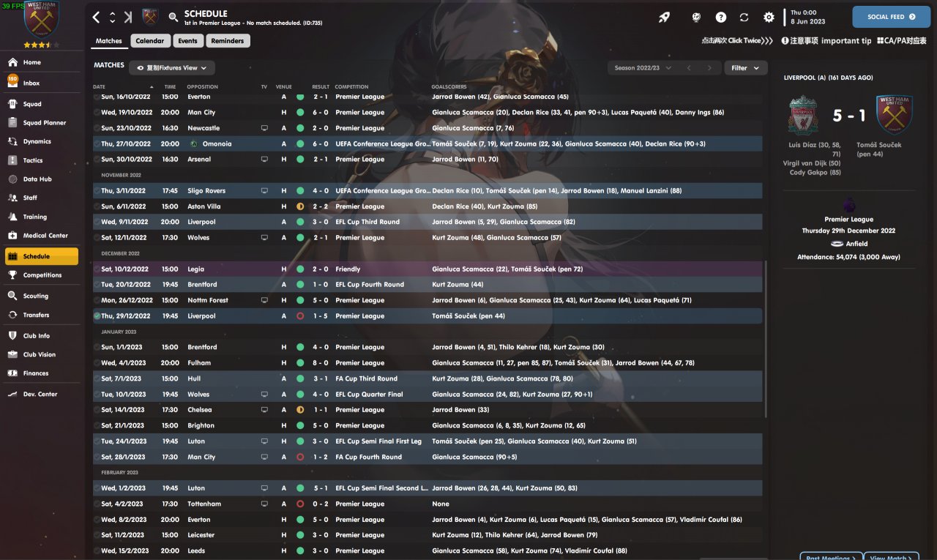
Task: Sort by the Opposition column header
Action: pos(203,87)
